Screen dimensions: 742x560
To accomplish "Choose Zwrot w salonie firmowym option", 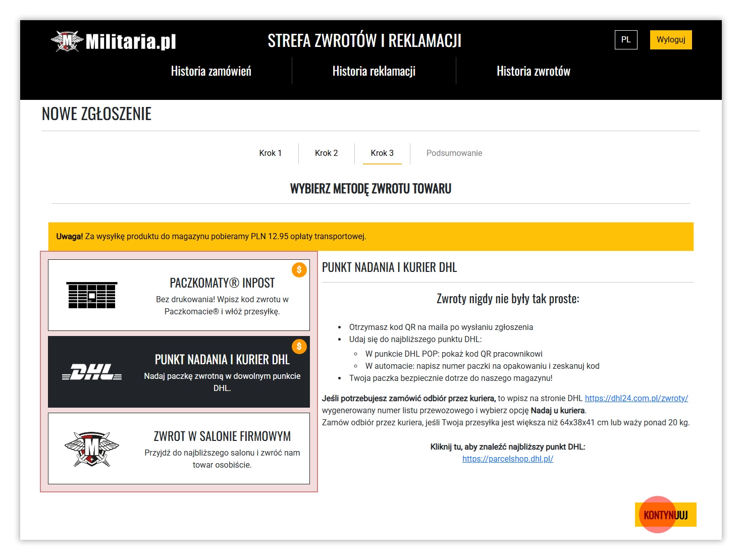I will click(222, 449).
